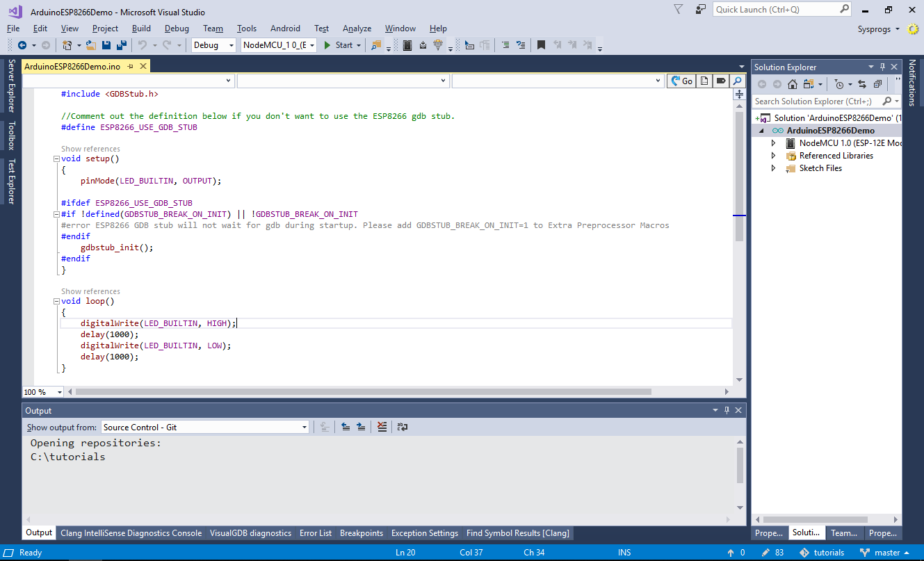
Task: Switch to the VisualGDB diagnostics tab
Action: pyautogui.click(x=250, y=533)
